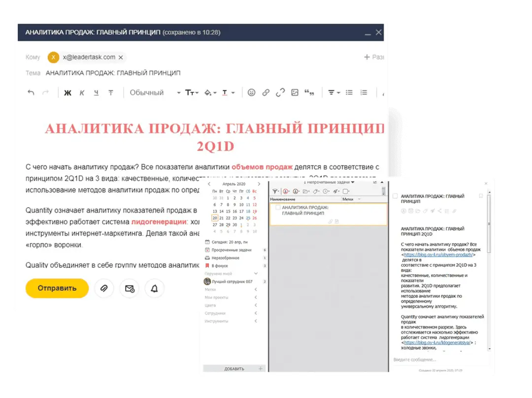Check off the task in the task list
Screen dimensions: 532x398
[278, 208]
